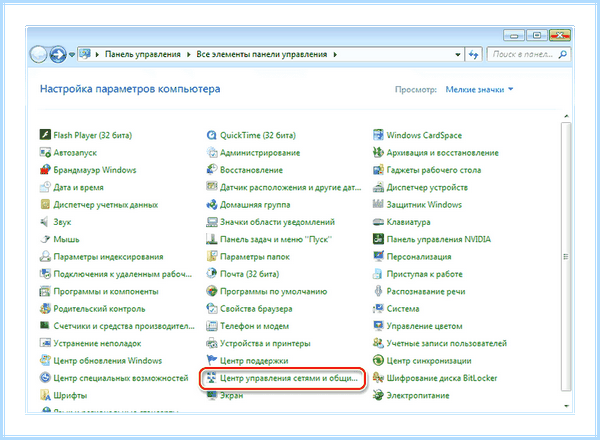The height and width of the screenshot is (440, 600).
Task: Open Центр управления сетями network icon
Action: (x=212, y=378)
